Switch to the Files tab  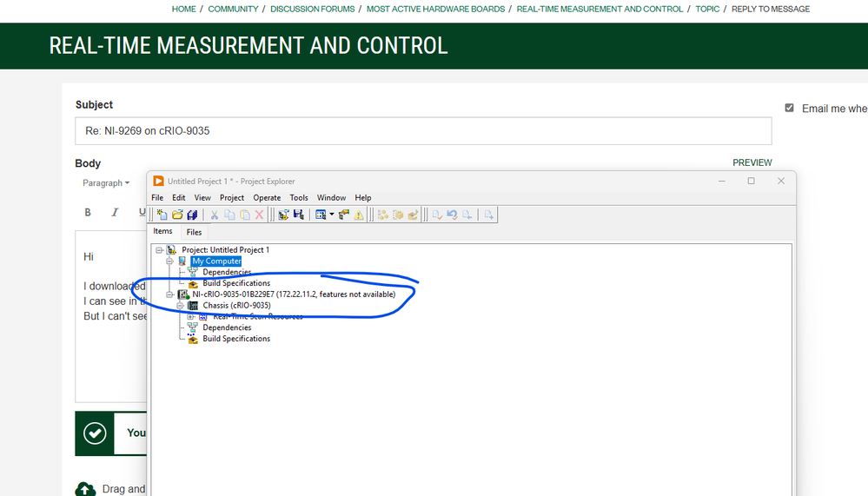[x=194, y=233]
